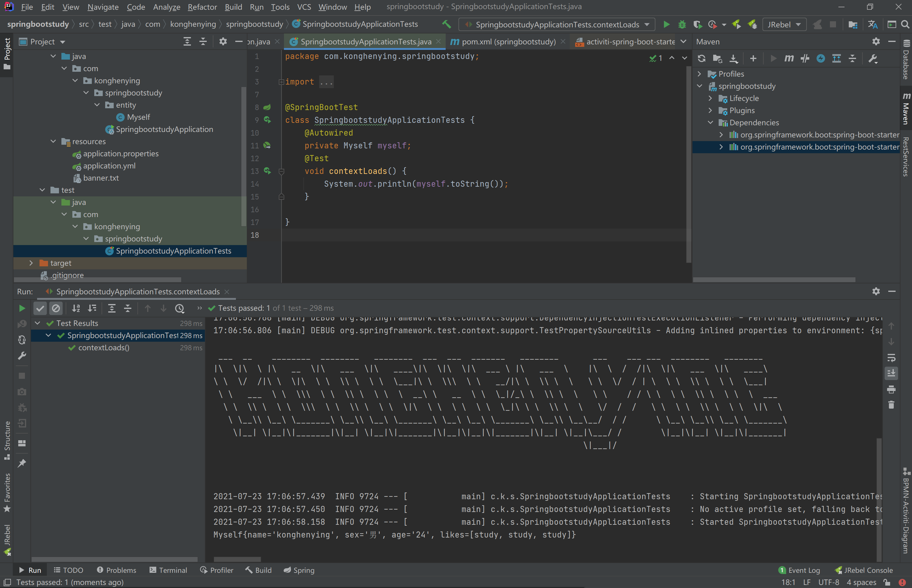The image size is (912, 588).
Task: Expand the Lifecycle node in Maven
Action: 710,98
